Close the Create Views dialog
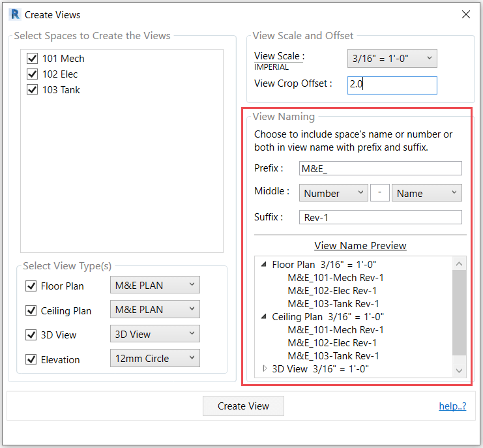The image size is (483, 448). click(x=465, y=14)
